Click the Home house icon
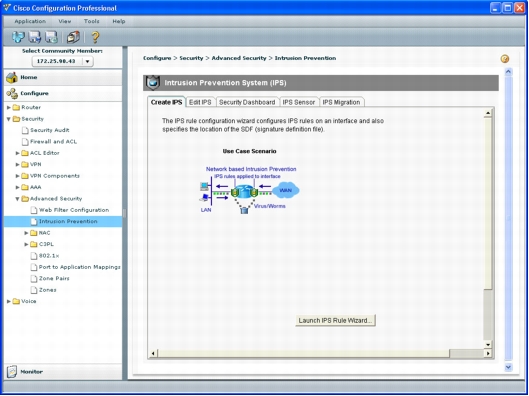The image size is (529, 396). pyautogui.click(x=12, y=77)
